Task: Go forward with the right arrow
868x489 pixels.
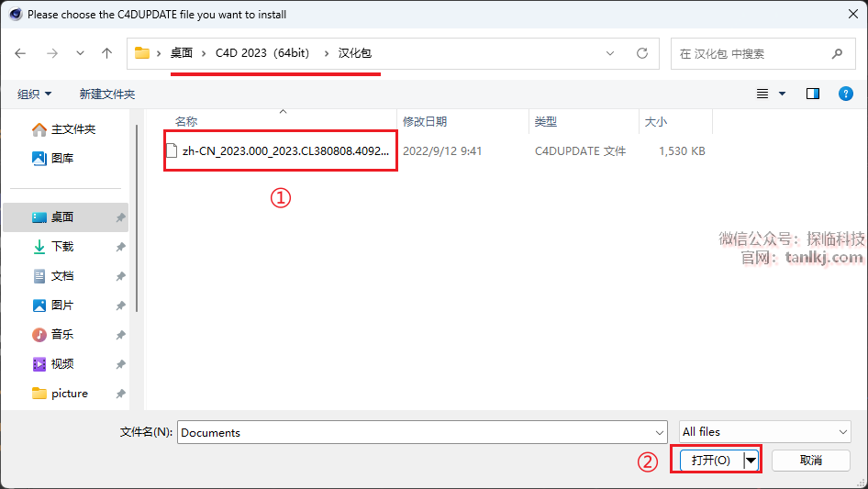Action: tap(52, 53)
